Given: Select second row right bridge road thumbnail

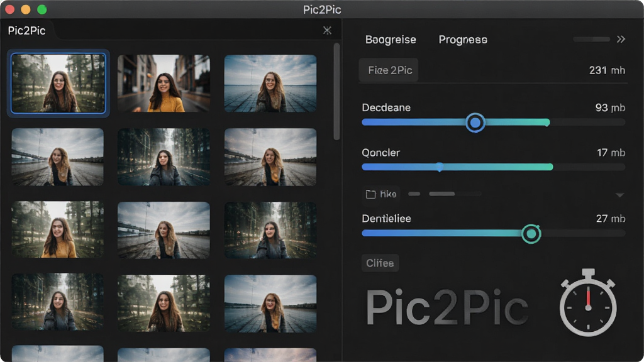Looking at the screenshot, I should [x=270, y=156].
